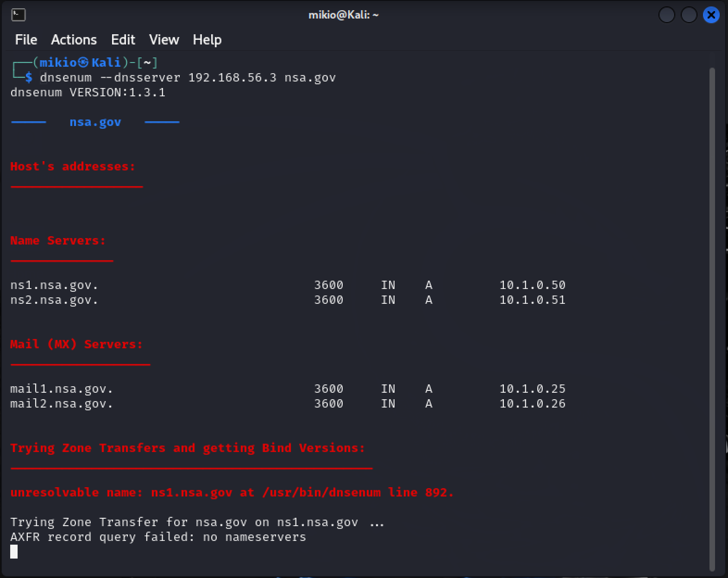The image size is (728, 578).
Task: Open the Actions menu
Action: click(x=74, y=40)
